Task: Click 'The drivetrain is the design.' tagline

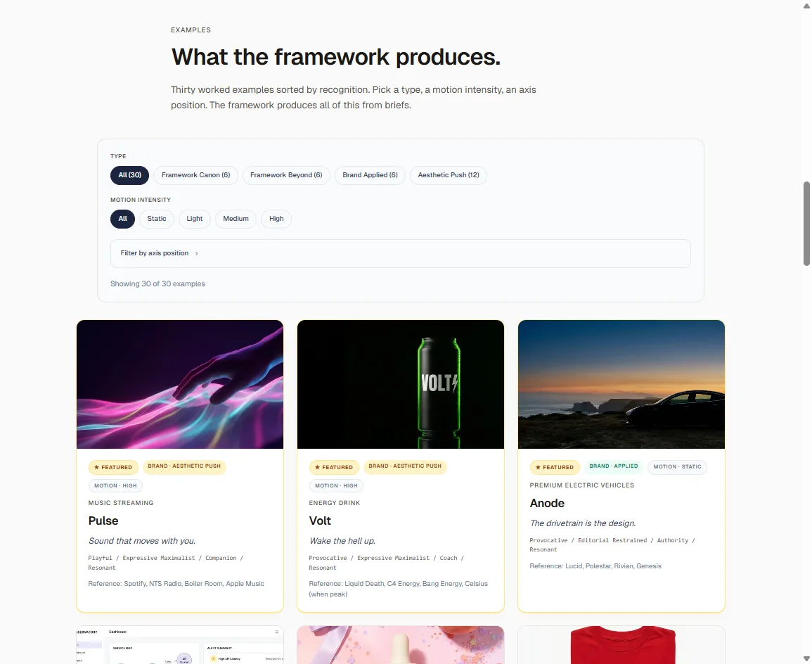Action: pyautogui.click(x=583, y=523)
